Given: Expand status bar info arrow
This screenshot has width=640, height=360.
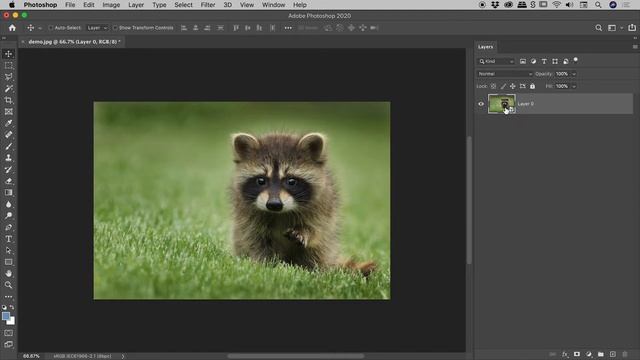Looking at the screenshot, I should tap(123, 356).
